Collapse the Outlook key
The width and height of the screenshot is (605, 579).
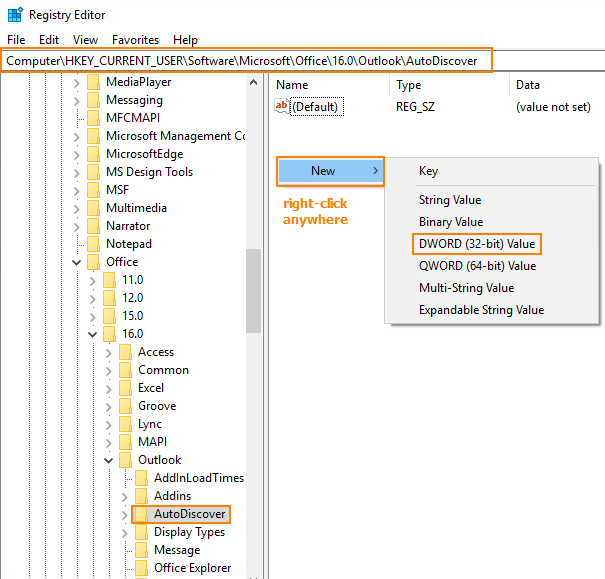[x=109, y=461]
